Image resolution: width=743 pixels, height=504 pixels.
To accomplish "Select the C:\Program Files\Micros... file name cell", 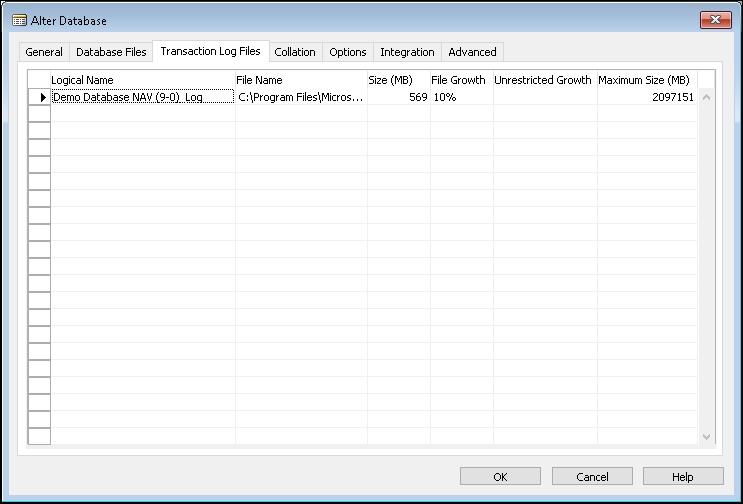I will pos(301,97).
